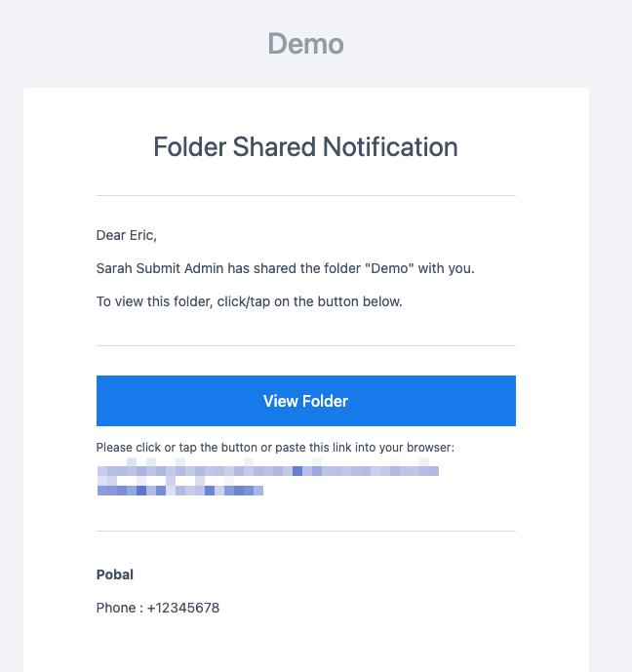Click the divider line above the View Folder button
632x672 pixels.
tap(305, 345)
